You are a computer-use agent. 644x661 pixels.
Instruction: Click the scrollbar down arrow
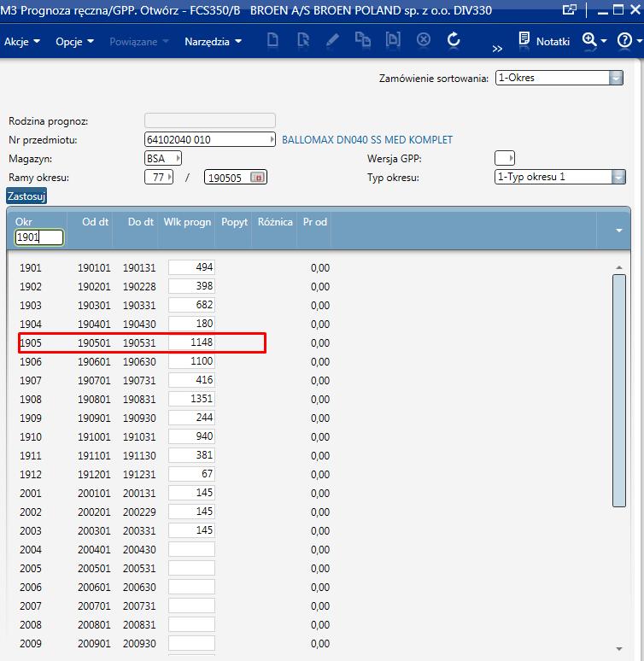point(619,649)
